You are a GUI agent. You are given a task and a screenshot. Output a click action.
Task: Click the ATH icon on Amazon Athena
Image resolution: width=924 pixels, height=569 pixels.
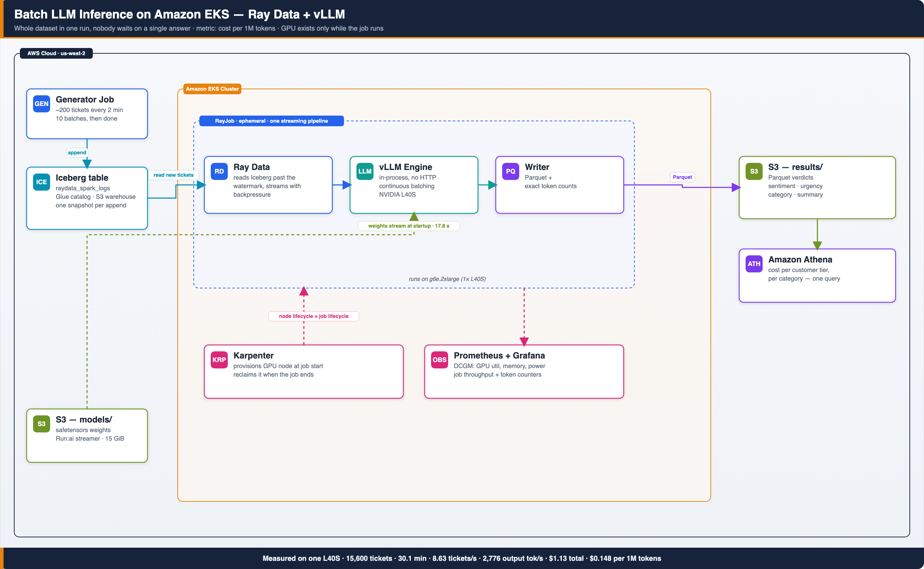(754, 264)
